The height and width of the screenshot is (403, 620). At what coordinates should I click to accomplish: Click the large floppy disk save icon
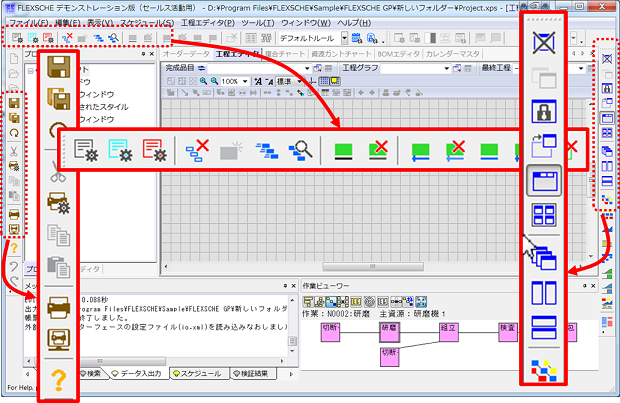coord(58,71)
